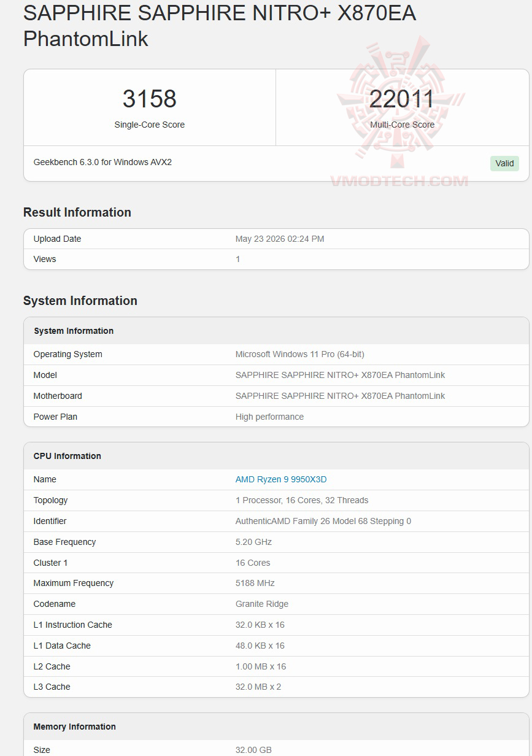
Task: Select the Operating System label
Action: coord(68,354)
